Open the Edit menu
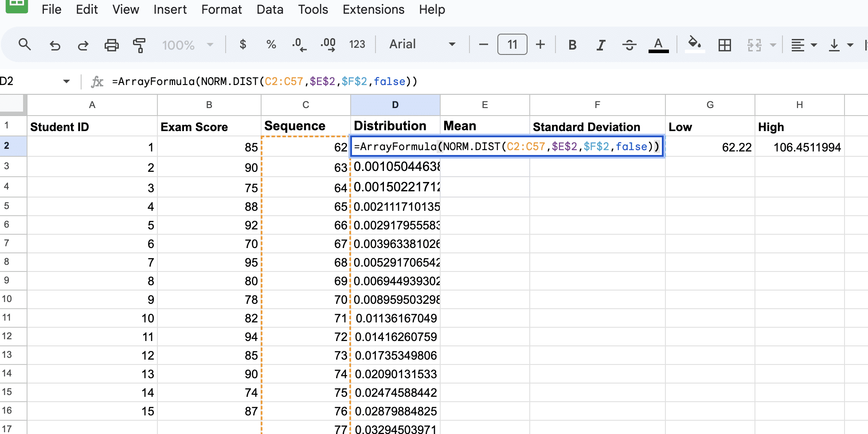Screen dimensions: 868x434 [86, 9]
